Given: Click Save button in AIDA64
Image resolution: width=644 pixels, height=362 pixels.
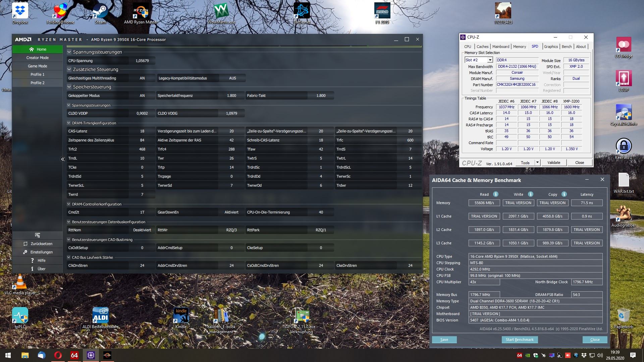Looking at the screenshot, I should tap(444, 340).
